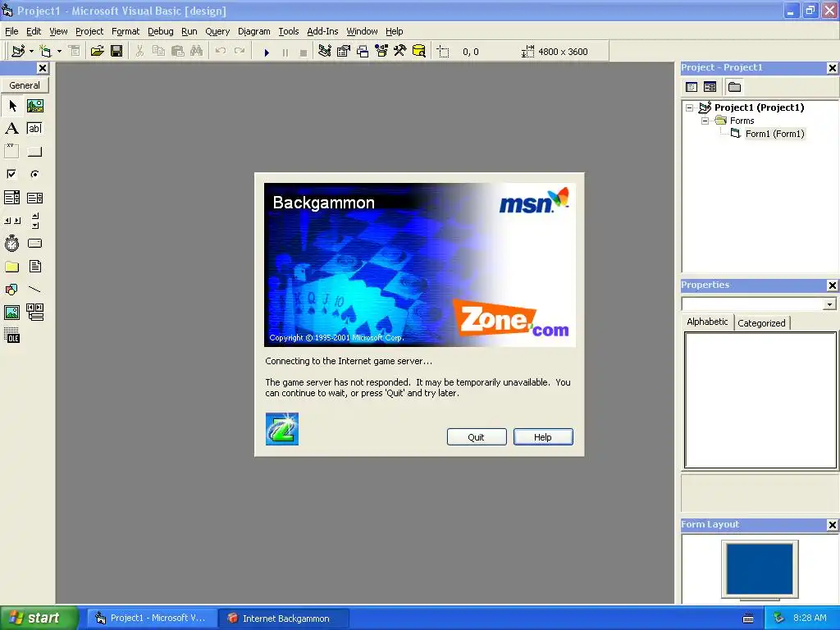840x630 pixels.
Task: Select the Line control tool
Action: click(34, 290)
